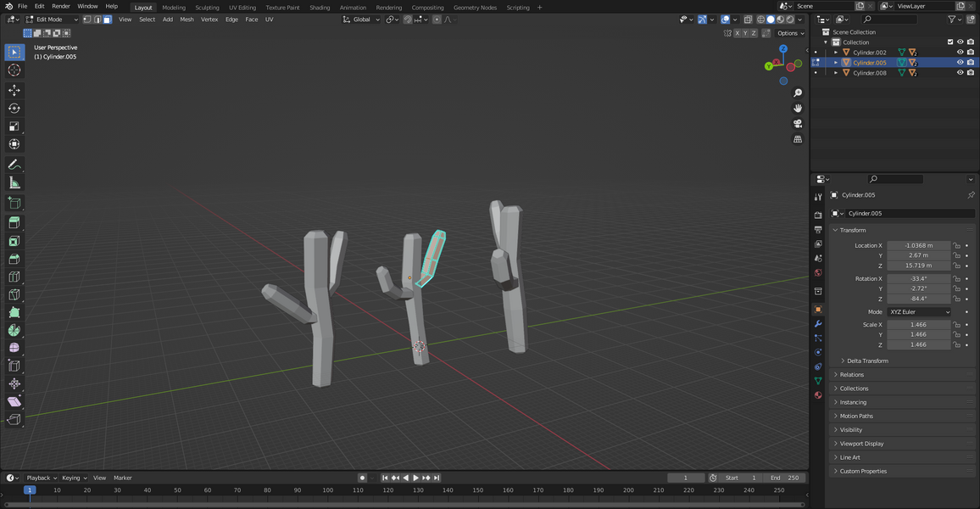
Task: Click the pan view hand icon
Action: click(x=798, y=109)
